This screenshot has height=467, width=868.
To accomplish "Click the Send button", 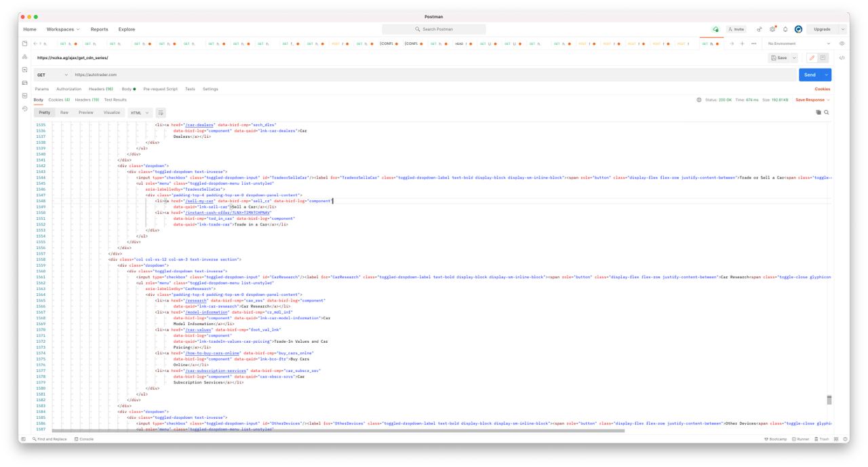I will (x=810, y=75).
